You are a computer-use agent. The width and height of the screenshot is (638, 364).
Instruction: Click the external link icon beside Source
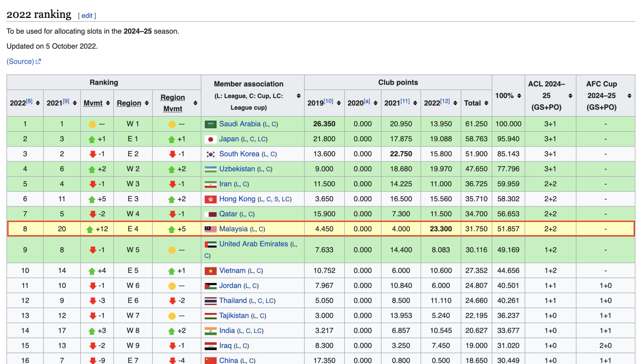[x=38, y=61]
